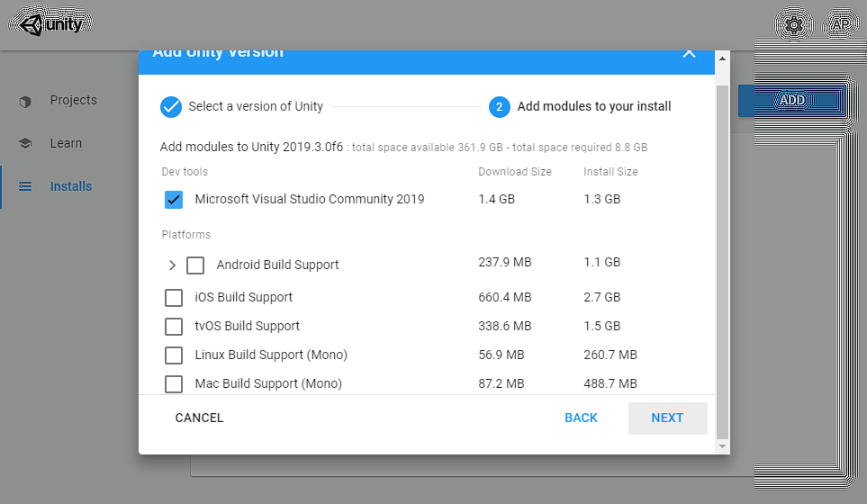This screenshot has width=867, height=504.
Task: Uncheck Microsoft Visual Studio Community 2019
Action: [x=174, y=200]
